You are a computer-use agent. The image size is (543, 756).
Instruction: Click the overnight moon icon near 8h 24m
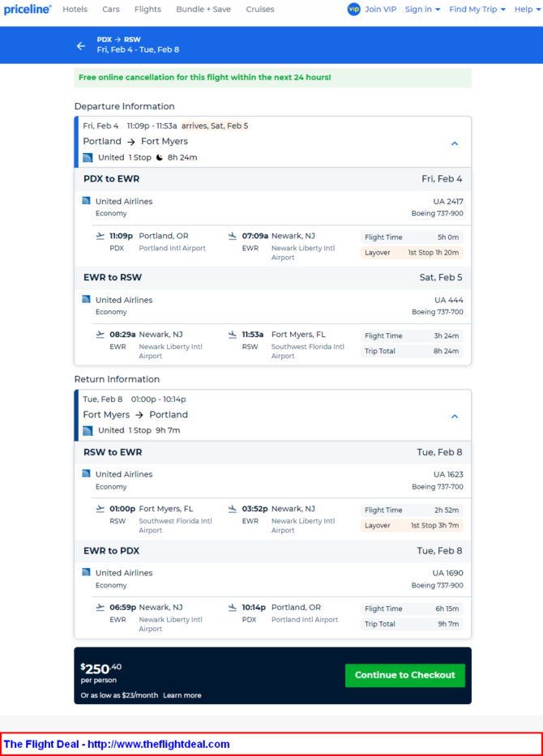[160, 158]
